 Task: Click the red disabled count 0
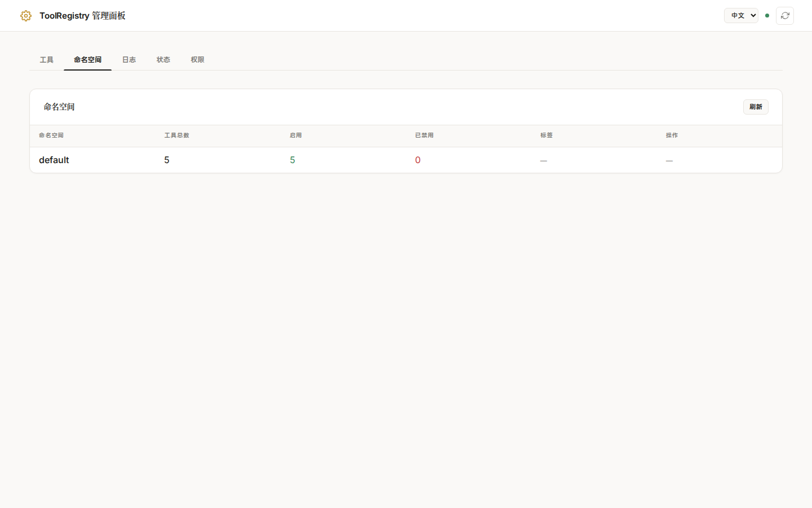418,160
